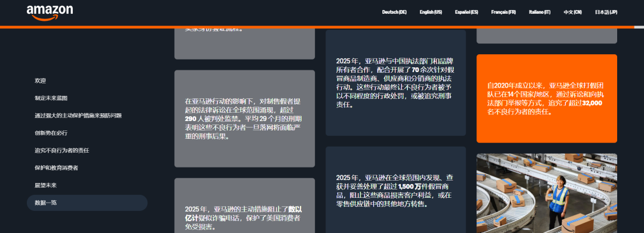Click the card about 1,500 万件假冒商品
644x233 pixels.
pyautogui.click(x=395, y=189)
